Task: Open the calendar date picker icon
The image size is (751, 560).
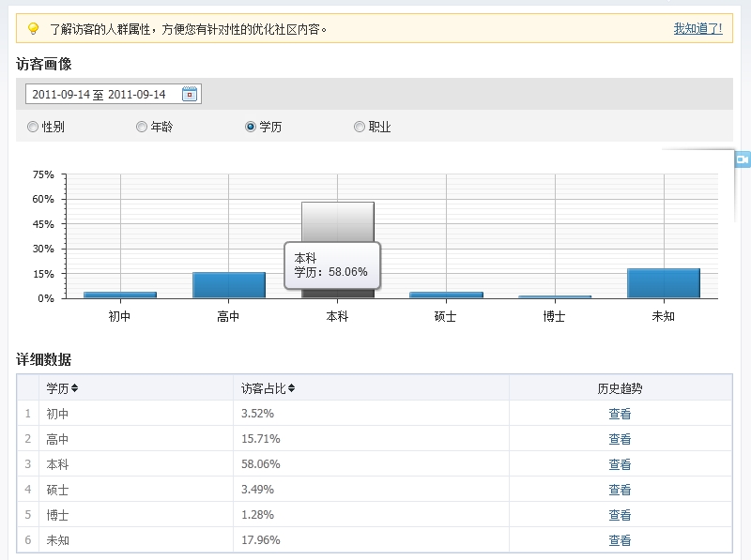Action: tap(190, 94)
